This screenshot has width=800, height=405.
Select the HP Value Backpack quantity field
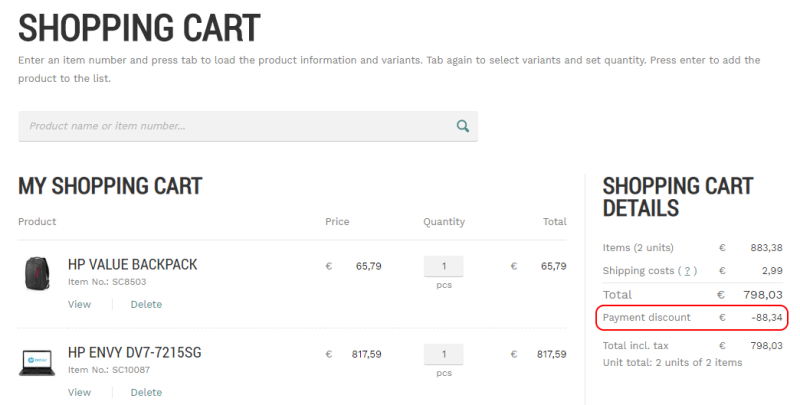(444, 267)
